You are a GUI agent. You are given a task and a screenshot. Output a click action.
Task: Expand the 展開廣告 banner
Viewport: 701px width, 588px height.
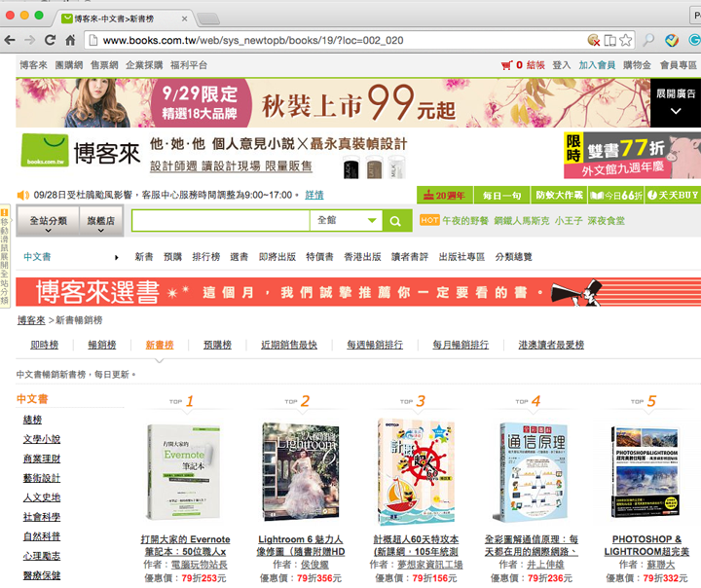tap(676, 102)
